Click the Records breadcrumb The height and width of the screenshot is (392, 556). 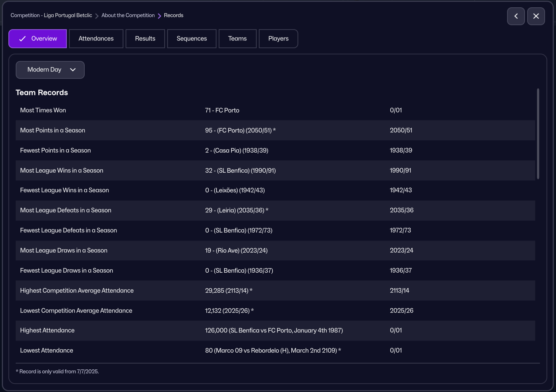click(173, 15)
